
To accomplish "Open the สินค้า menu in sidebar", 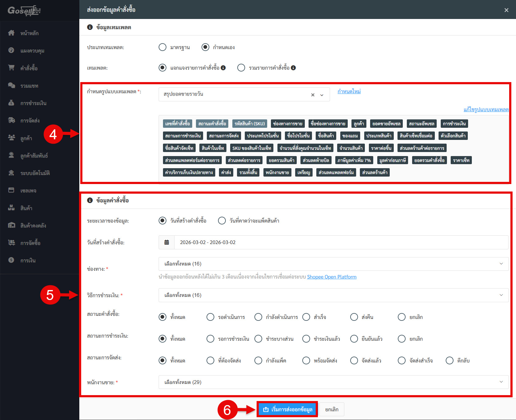I will pyautogui.click(x=26, y=208).
